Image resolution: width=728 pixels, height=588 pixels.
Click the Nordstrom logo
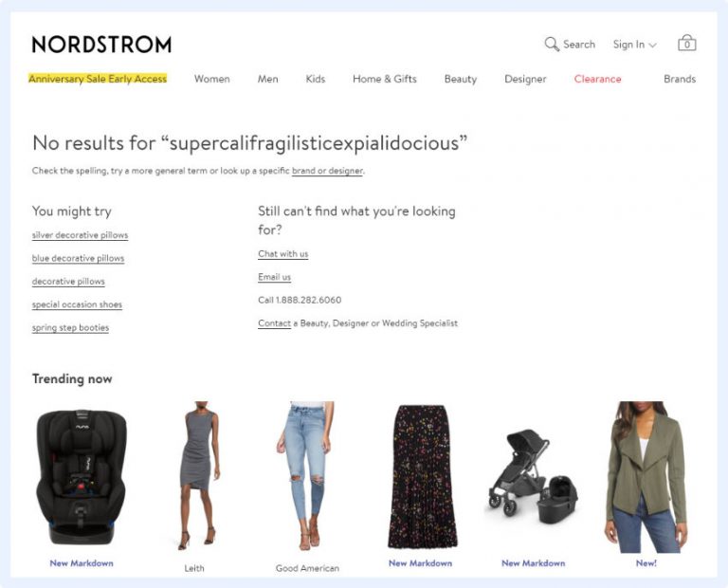point(101,45)
